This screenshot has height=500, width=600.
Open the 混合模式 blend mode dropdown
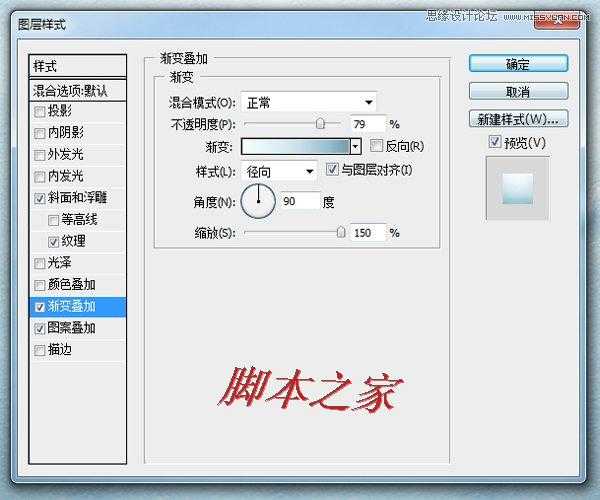click(308, 102)
